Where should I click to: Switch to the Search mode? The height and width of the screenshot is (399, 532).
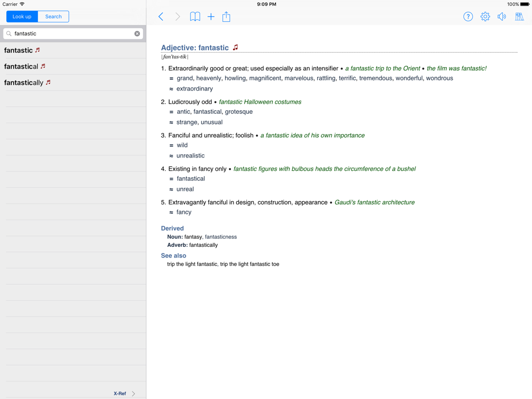[53, 16]
